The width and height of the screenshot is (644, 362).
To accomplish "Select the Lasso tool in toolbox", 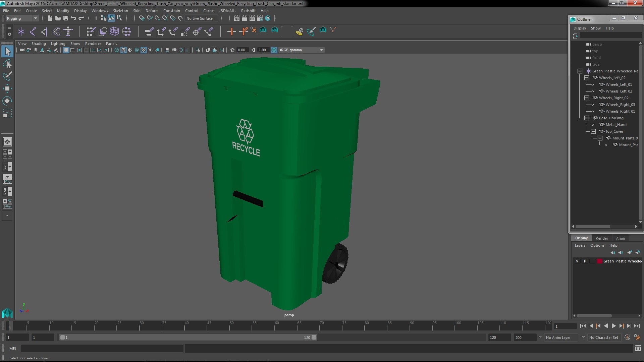I will tap(7, 64).
